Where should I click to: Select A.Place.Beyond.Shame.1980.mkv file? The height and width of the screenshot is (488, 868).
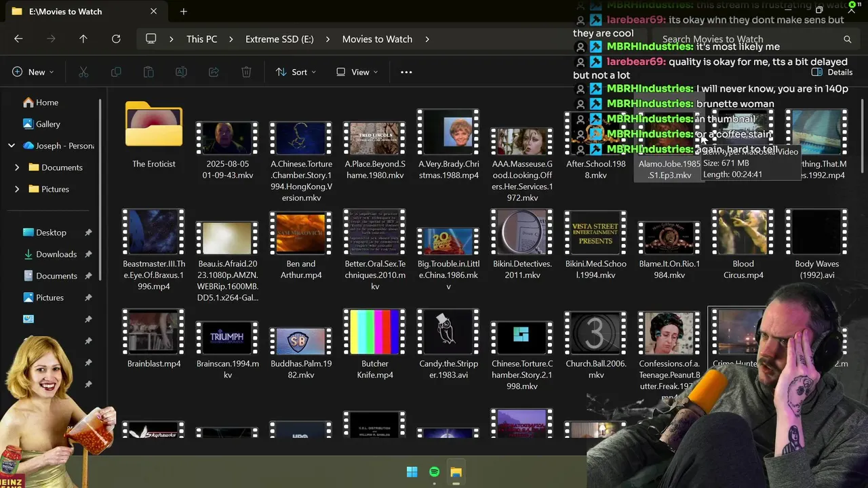[x=374, y=152]
